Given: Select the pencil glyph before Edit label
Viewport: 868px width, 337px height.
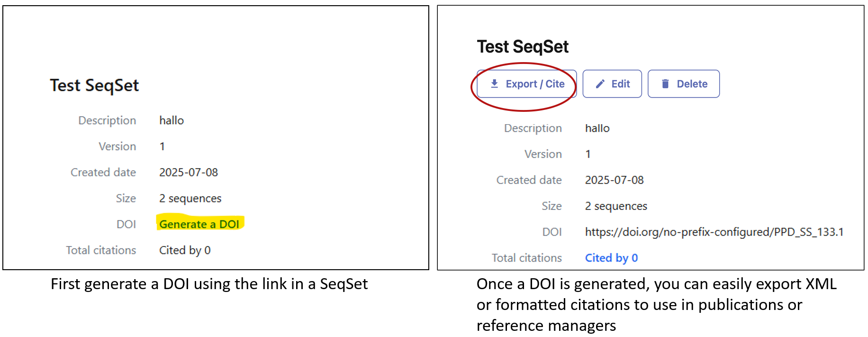Looking at the screenshot, I should pos(600,83).
